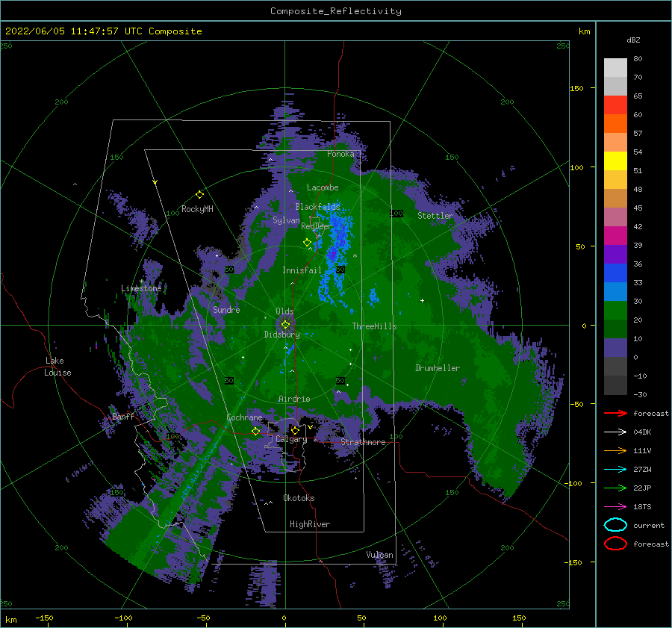Click the white plus marker east of ThreeHills
Screen dimensions: 672x628
pos(422,300)
